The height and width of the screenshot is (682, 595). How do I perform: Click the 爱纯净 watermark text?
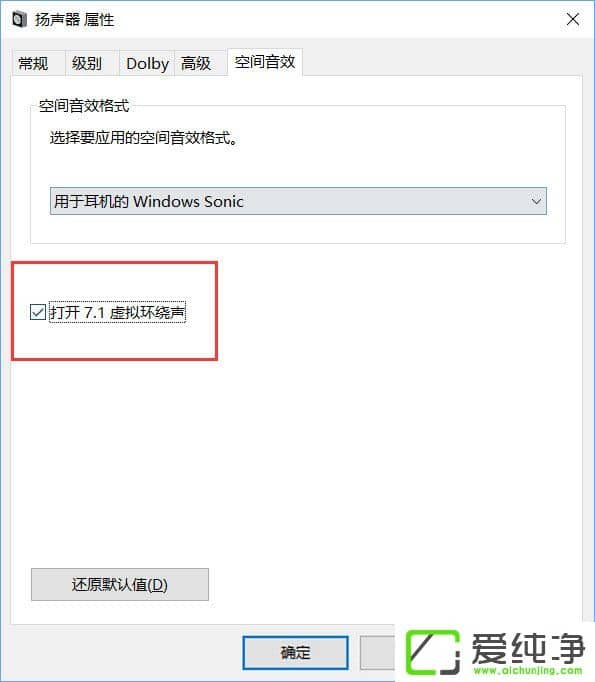(528, 648)
